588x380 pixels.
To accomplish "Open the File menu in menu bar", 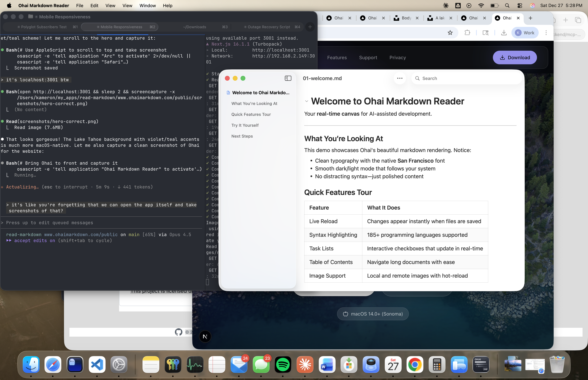I will click(x=79, y=5).
